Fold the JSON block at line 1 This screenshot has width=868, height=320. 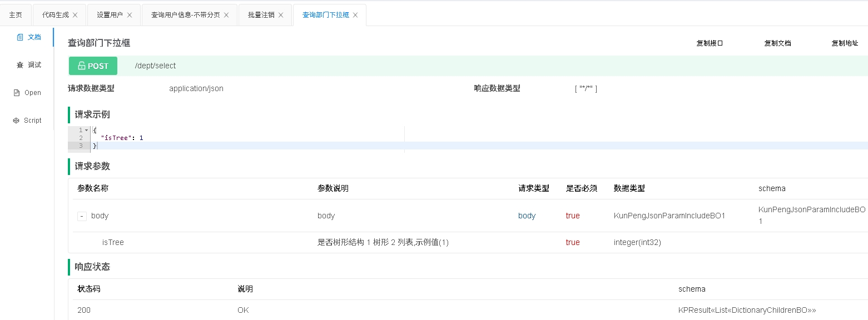(87, 130)
